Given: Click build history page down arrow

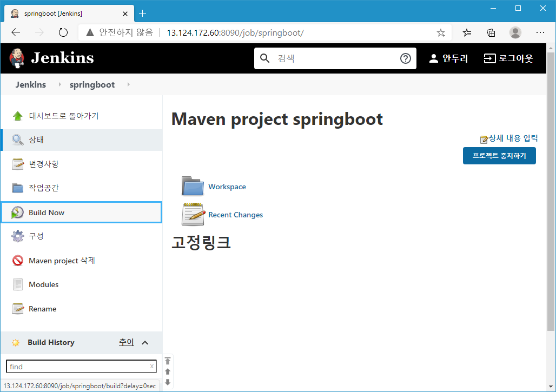Looking at the screenshot, I should point(168,382).
